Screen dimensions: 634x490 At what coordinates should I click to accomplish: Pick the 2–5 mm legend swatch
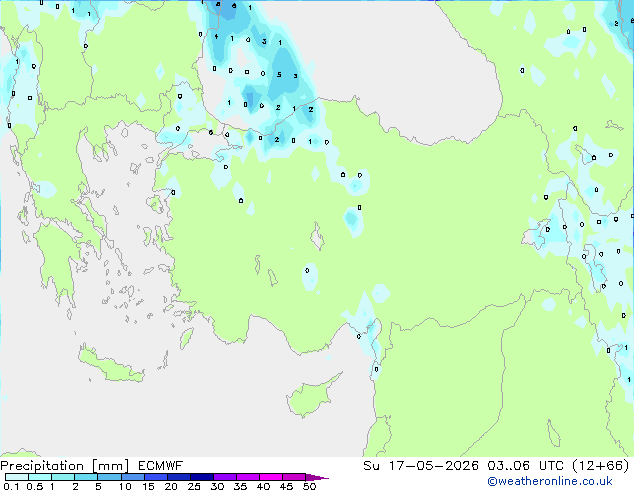pyautogui.click(x=86, y=477)
